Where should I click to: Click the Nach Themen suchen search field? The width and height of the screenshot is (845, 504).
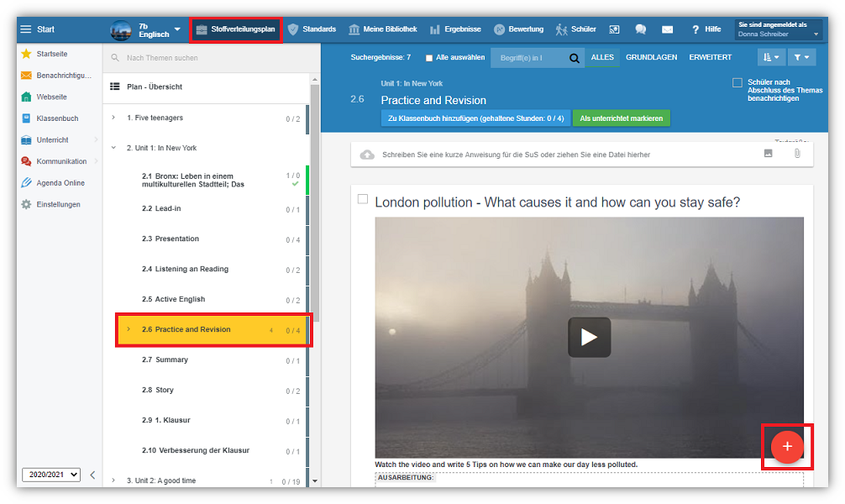pyautogui.click(x=212, y=58)
